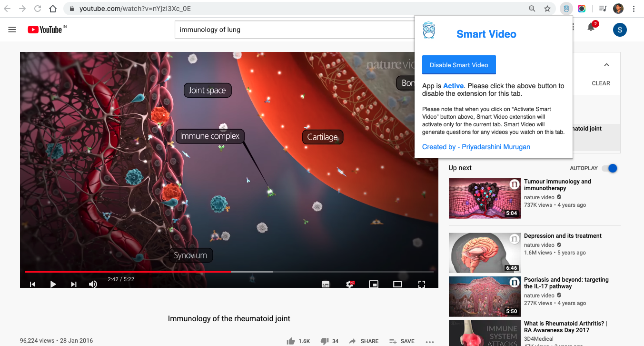Click the Chrome profile avatar
644x346 pixels.
(618, 9)
